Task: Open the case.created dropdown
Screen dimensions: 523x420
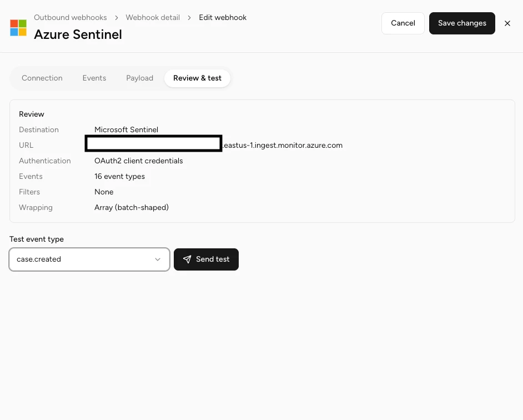Action: point(89,259)
